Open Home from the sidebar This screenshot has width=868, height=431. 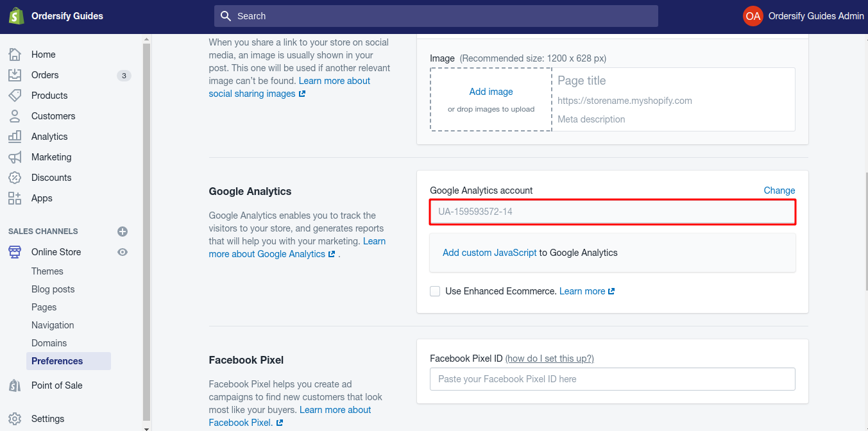43,55
